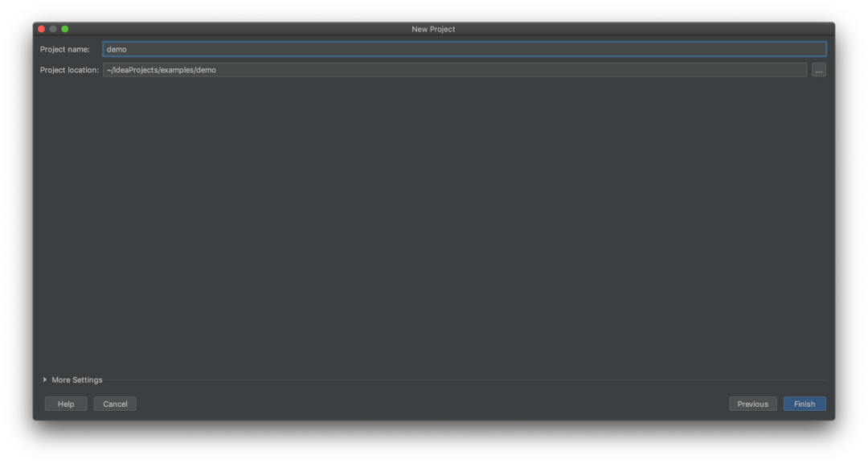The height and width of the screenshot is (464, 868).
Task: Click the 'New Project' title bar text
Action: 433,29
